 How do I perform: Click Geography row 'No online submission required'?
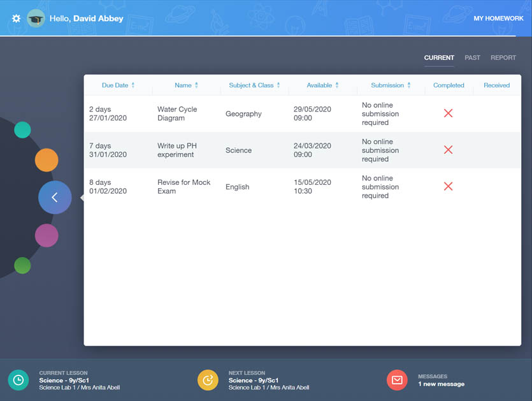click(x=380, y=113)
